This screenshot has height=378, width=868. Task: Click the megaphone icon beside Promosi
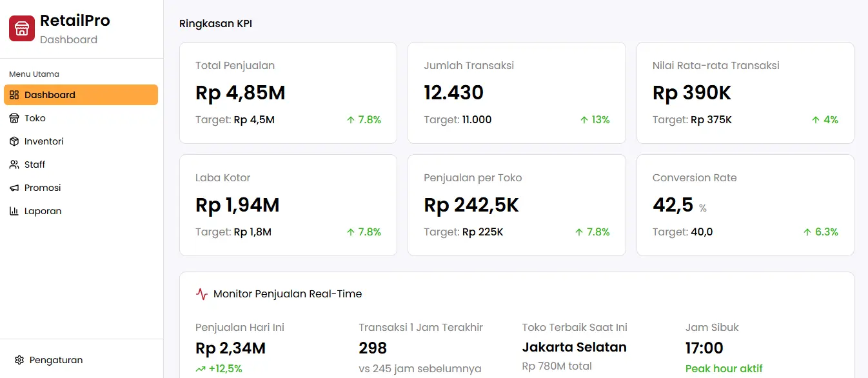coord(14,188)
